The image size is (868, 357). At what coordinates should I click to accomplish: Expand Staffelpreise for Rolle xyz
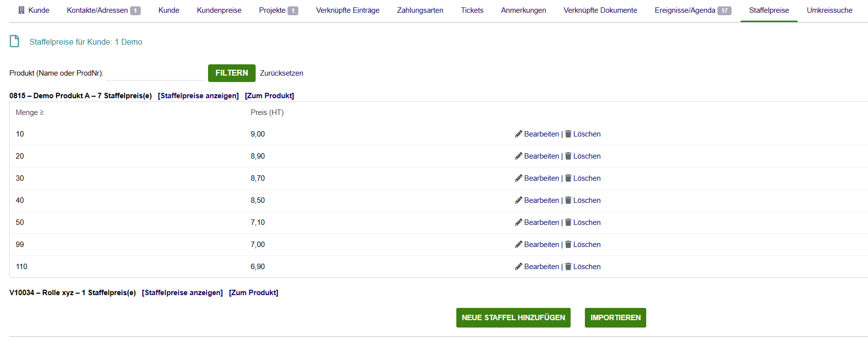coord(182,293)
